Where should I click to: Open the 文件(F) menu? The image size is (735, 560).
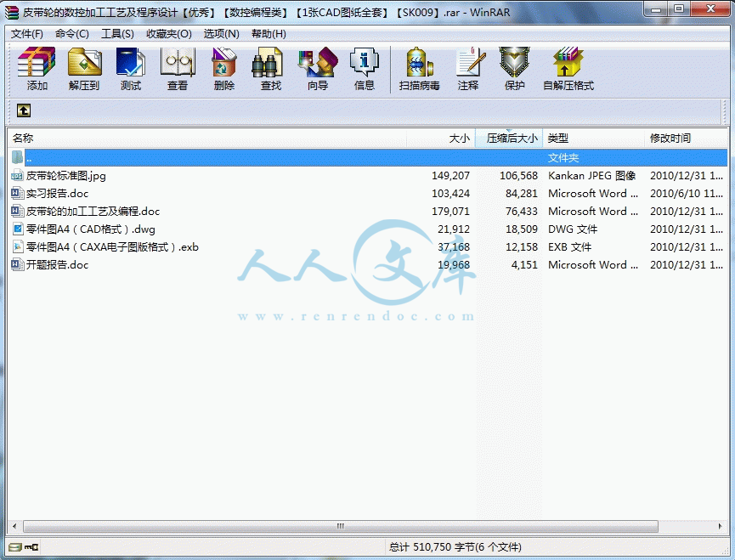(26, 34)
